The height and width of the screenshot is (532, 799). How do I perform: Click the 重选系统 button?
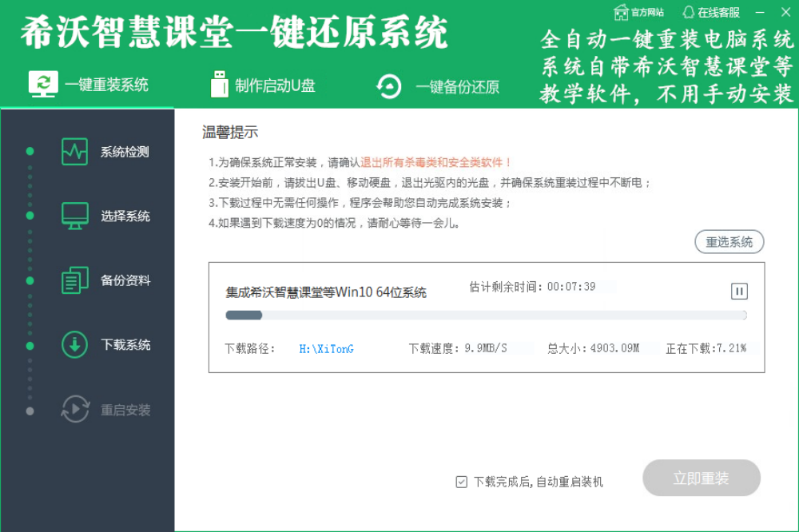[x=729, y=242]
